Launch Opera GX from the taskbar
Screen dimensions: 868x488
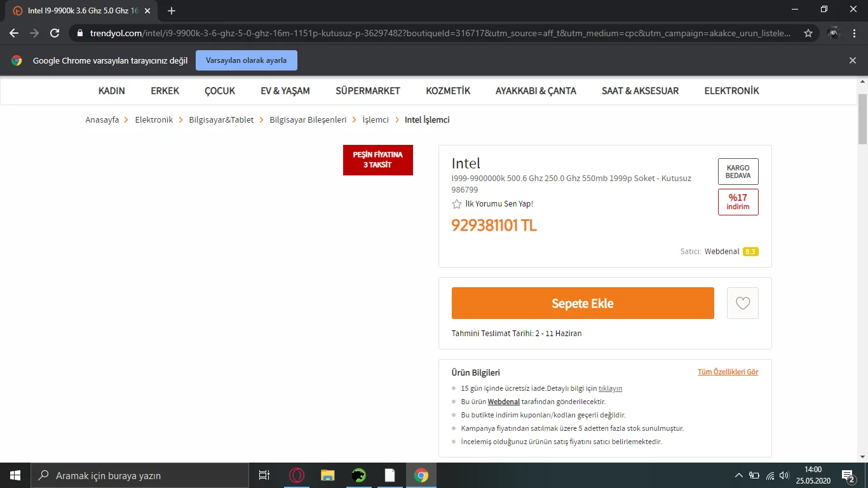click(296, 475)
